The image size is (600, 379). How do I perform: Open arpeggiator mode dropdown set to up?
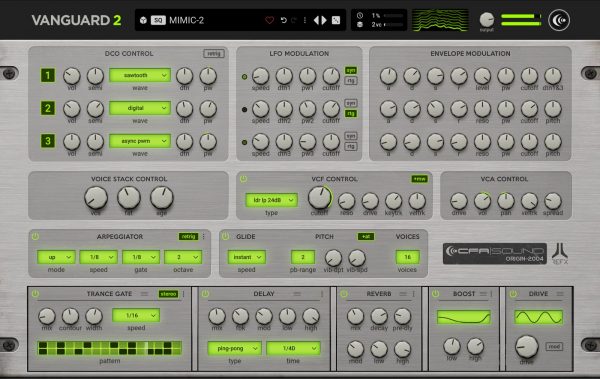(56, 257)
